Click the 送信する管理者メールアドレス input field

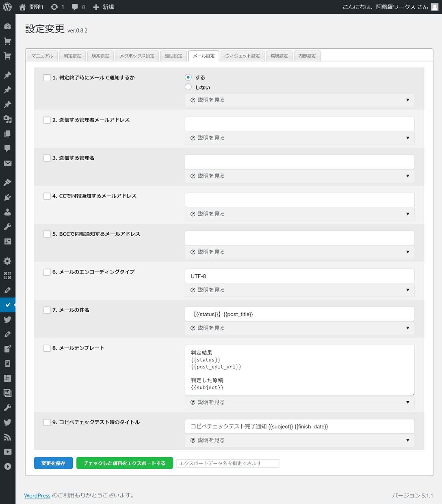click(x=300, y=124)
